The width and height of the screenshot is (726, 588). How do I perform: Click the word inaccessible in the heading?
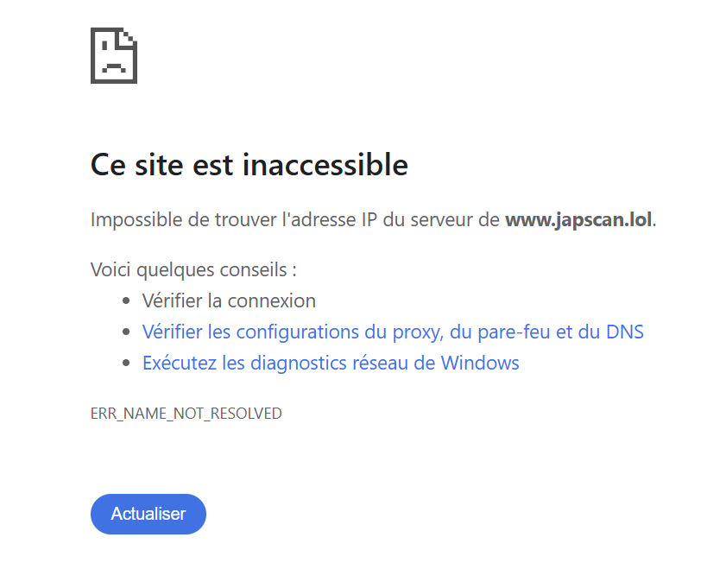coord(325,165)
